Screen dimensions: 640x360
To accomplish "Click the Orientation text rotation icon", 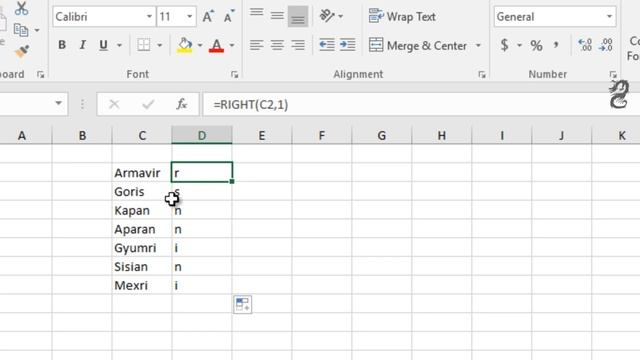I will click(x=327, y=16).
